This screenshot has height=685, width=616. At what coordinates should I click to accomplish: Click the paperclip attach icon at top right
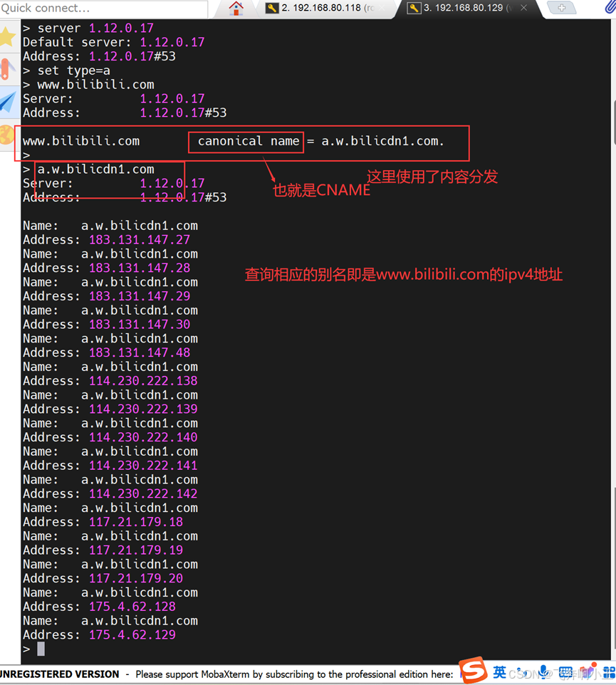(610, 7)
